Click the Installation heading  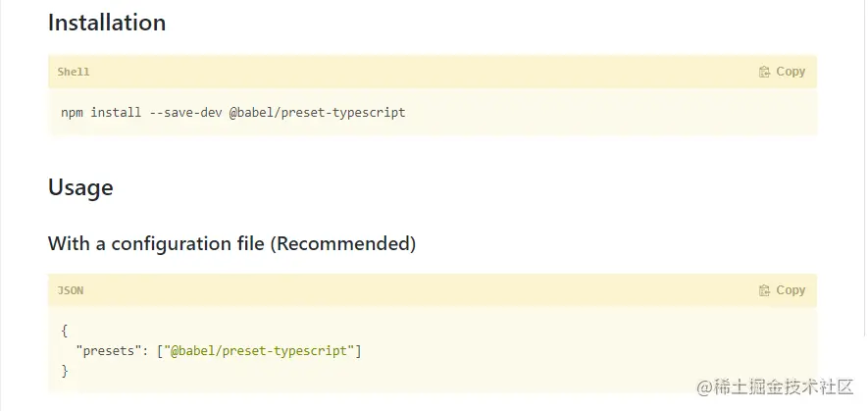click(x=107, y=23)
